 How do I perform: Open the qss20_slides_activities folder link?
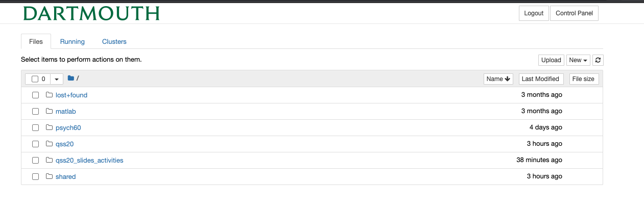click(89, 160)
